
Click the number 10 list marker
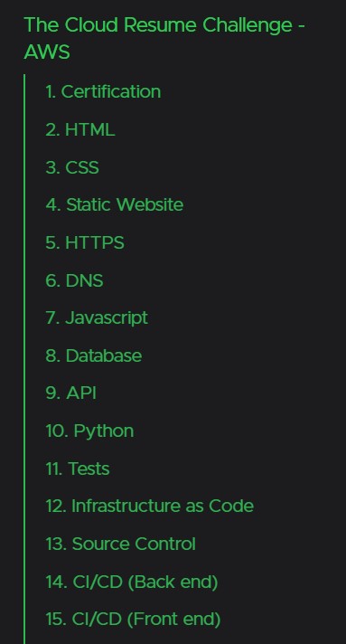click(57, 431)
